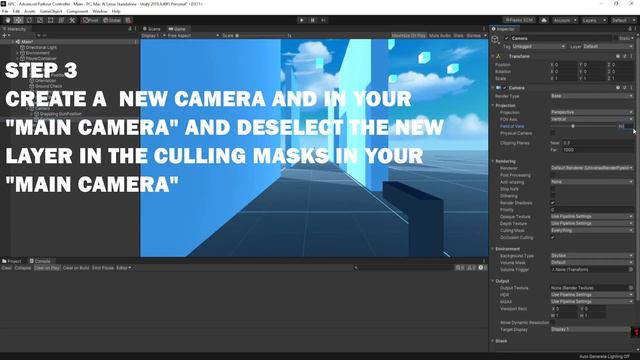Open the Window menu
Screen dimensions: 640x360
100,11
